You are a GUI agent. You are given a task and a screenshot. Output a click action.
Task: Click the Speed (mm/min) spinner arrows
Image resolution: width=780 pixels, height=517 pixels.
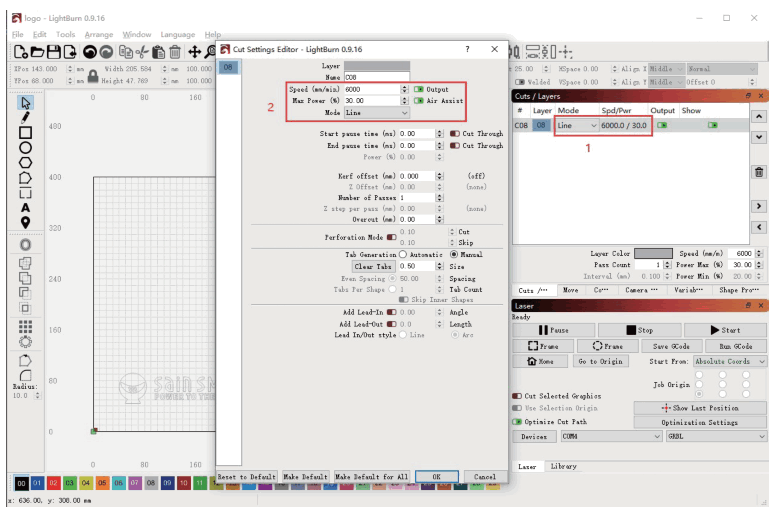click(404, 89)
